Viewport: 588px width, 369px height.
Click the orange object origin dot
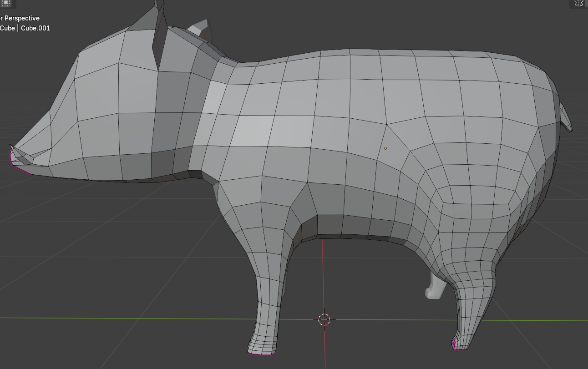[x=385, y=148]
